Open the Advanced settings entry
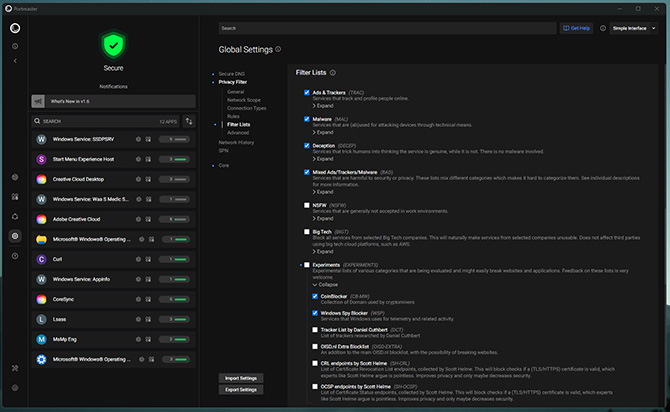The width and height of the screenshot is (670, 412). pos(238,133)
